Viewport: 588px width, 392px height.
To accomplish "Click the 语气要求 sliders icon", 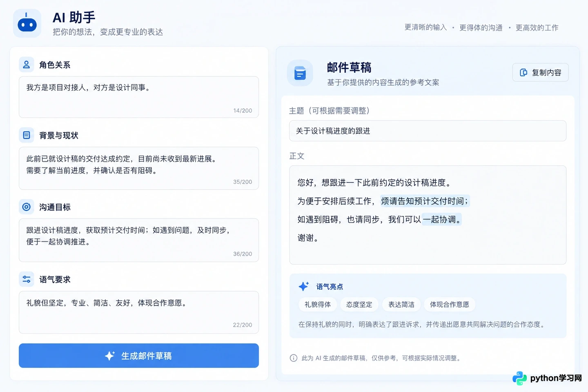I will pos(27,279).
